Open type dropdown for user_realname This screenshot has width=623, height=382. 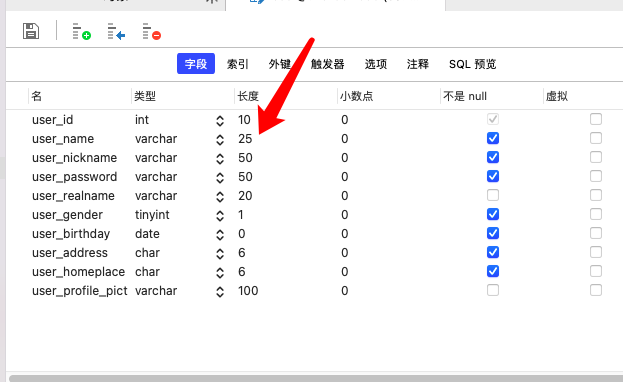220,197
